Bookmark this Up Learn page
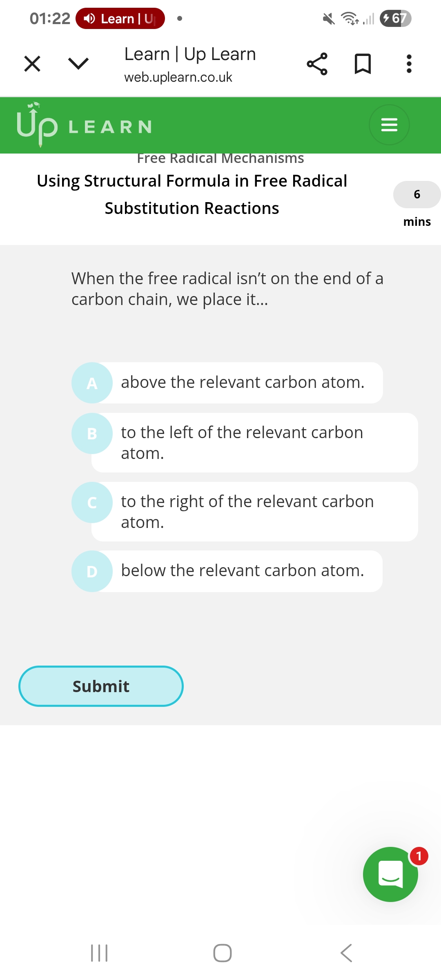 point(363,64)
